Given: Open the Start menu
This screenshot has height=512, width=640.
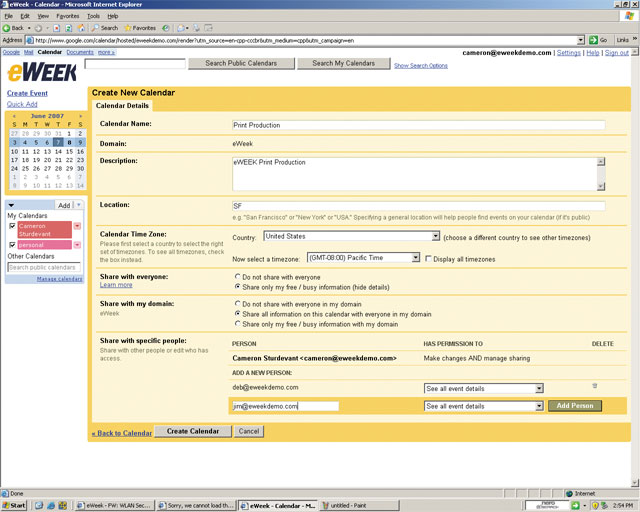Looking at the screenshot, I should (14, 505).
